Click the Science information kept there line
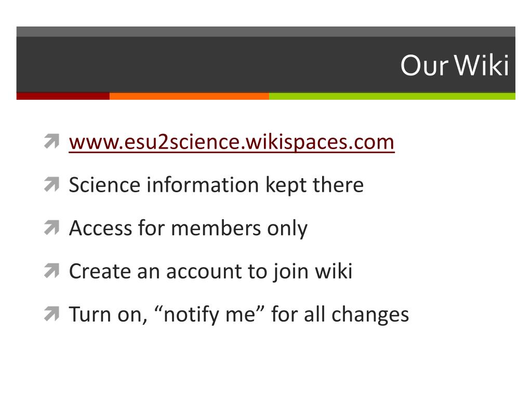Screen dimensions: 532x399 (x=216, y=185)
